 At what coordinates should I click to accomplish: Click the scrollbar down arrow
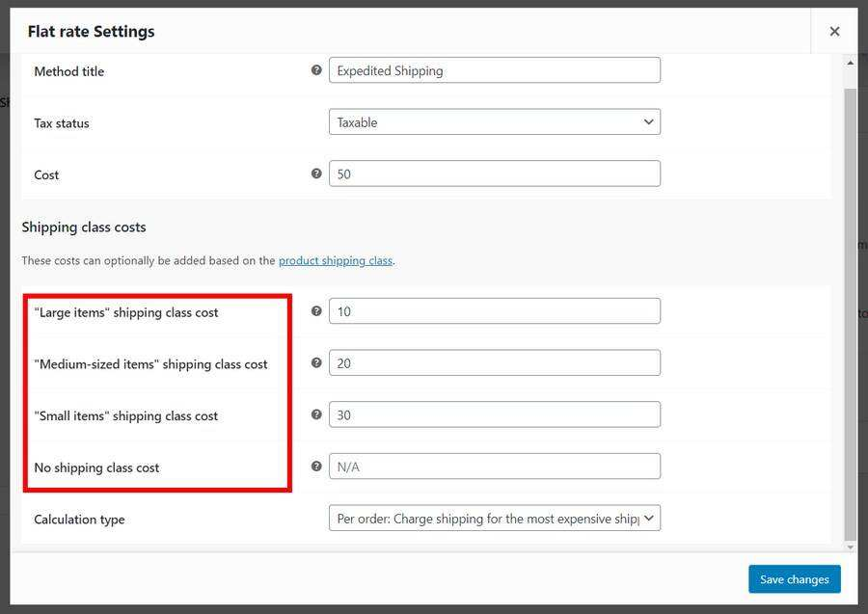pyautogui.click(x=851, y=547)
